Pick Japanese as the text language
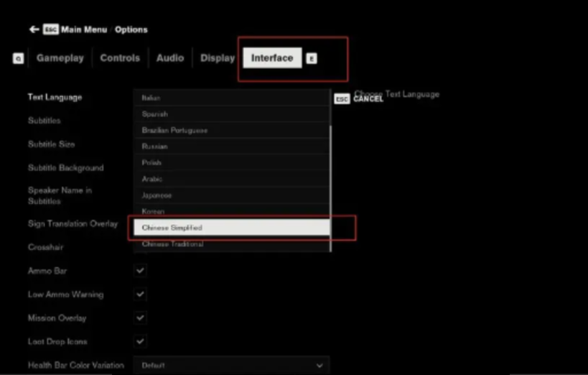588x375 pixels. [x=228, y=195]
